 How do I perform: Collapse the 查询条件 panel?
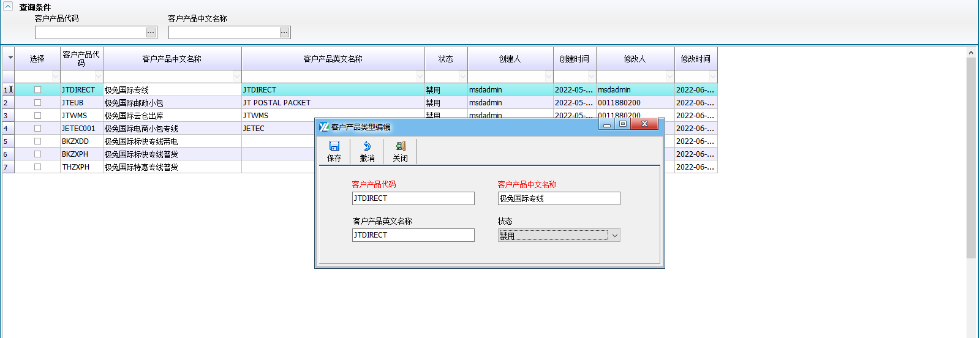point(8,7)
